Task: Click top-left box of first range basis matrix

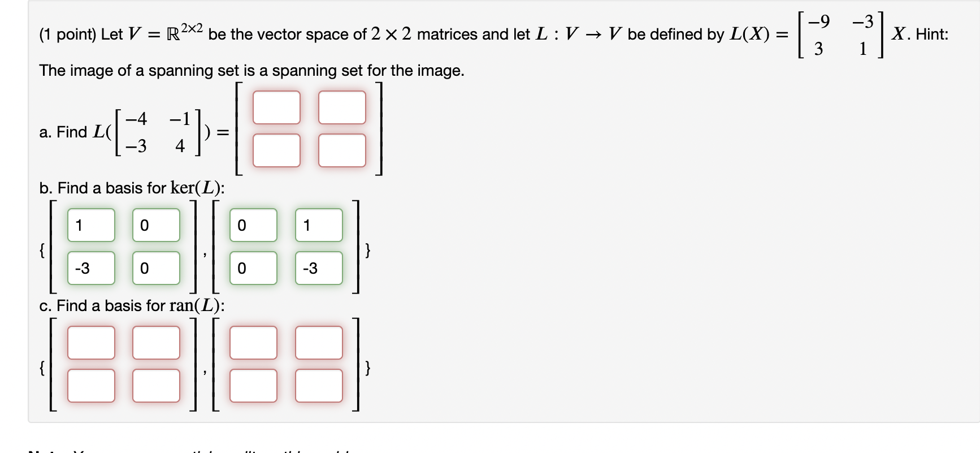Action: tap(90, 342)
